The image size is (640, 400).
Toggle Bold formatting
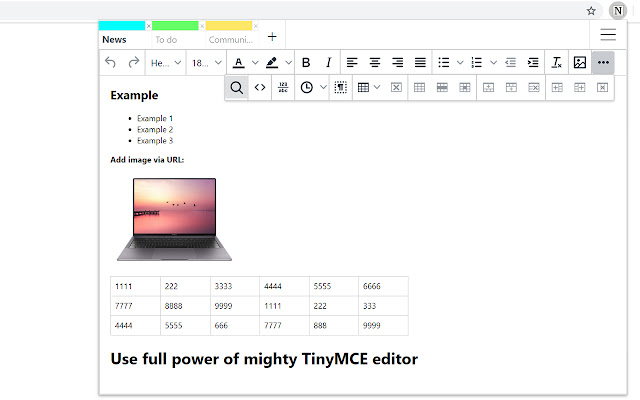point(306,62)
